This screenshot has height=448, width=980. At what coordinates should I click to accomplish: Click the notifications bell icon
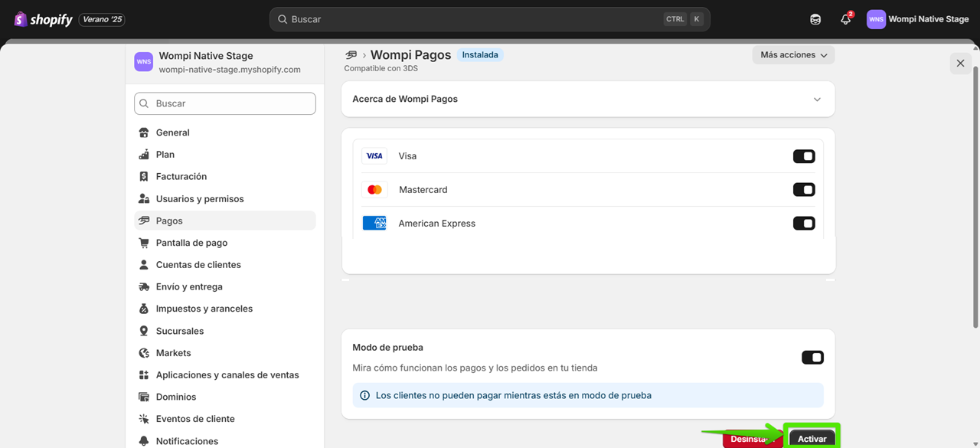[845, 19]
